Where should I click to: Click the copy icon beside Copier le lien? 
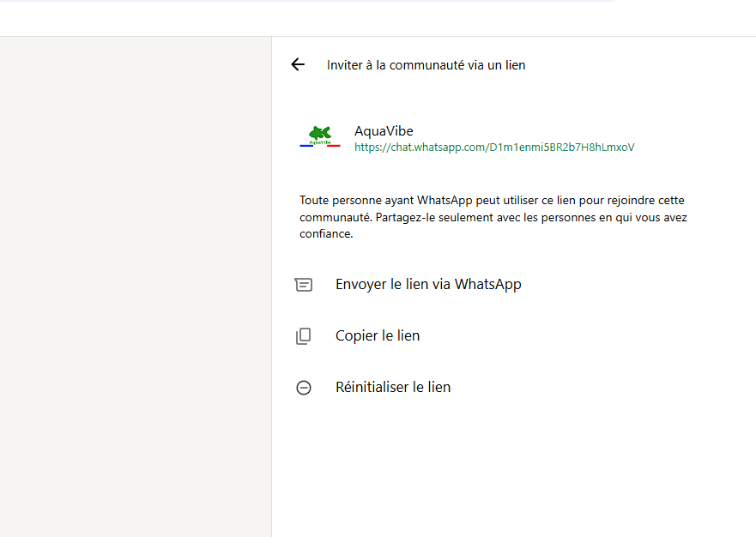point(303,336)
